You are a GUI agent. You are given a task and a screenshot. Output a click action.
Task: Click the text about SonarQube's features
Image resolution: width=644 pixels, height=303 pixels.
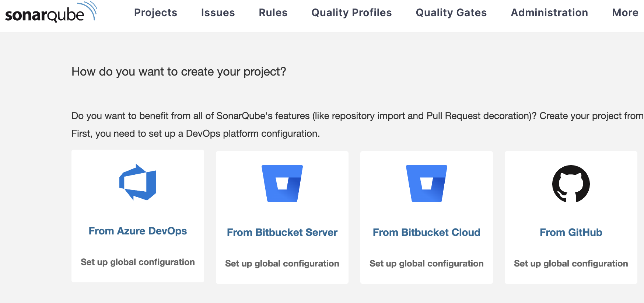357,116
